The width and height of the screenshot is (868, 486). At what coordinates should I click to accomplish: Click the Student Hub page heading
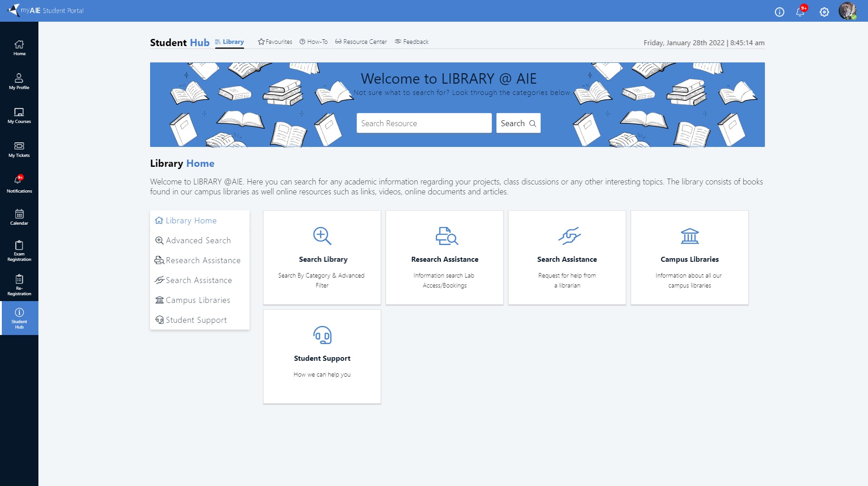coord(179,42)
